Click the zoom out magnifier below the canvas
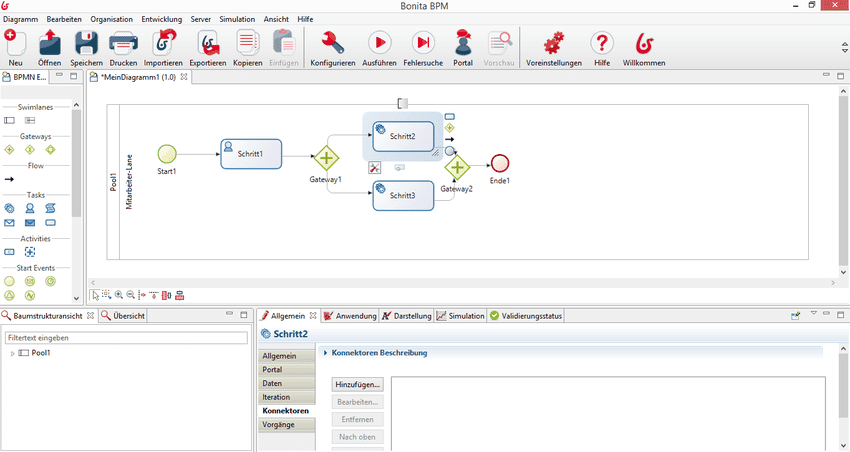Viewport: 850px width, 452px height. (131, 295)
